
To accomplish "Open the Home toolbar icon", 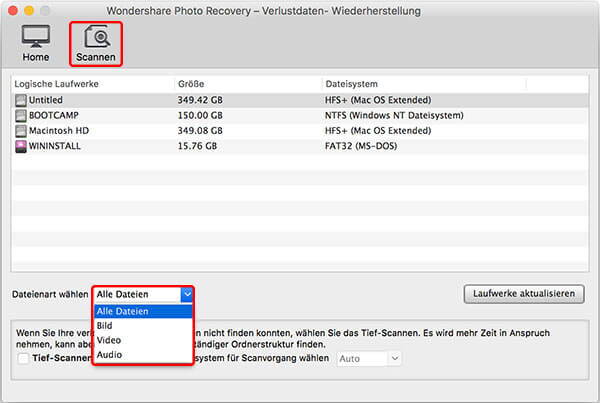I will coord(36,43).
